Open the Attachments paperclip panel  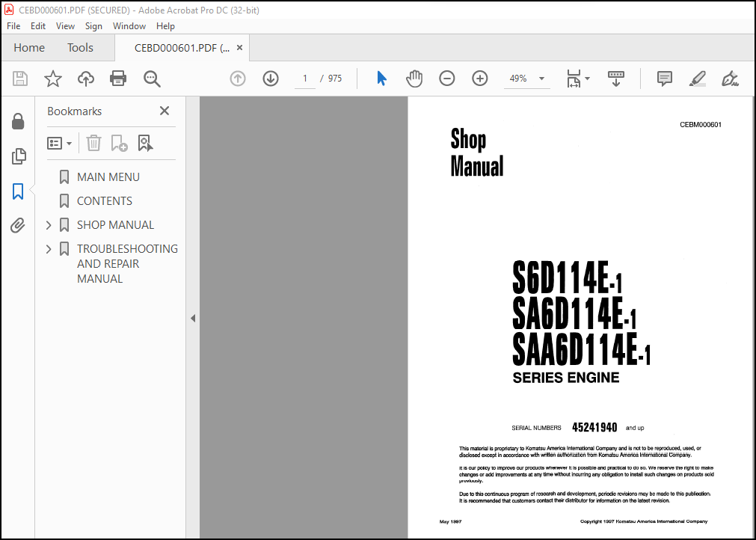pyautogui.click(x=18, y=225)
